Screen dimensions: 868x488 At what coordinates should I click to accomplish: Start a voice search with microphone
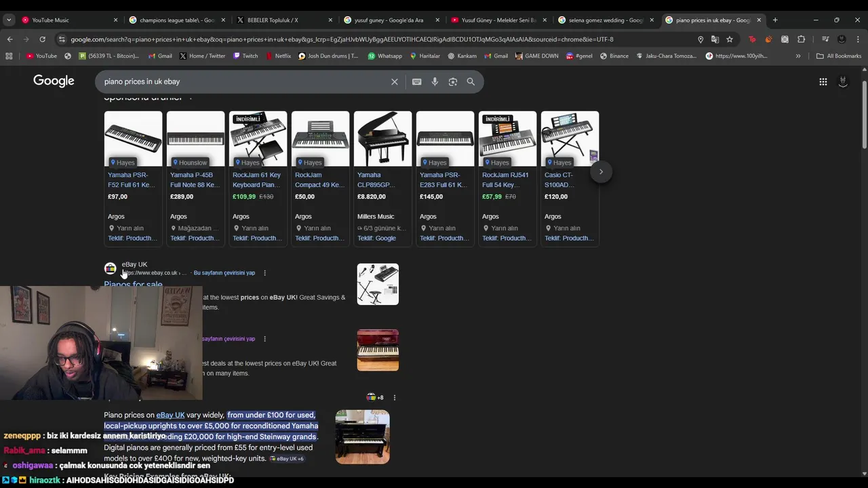[435, 81]
